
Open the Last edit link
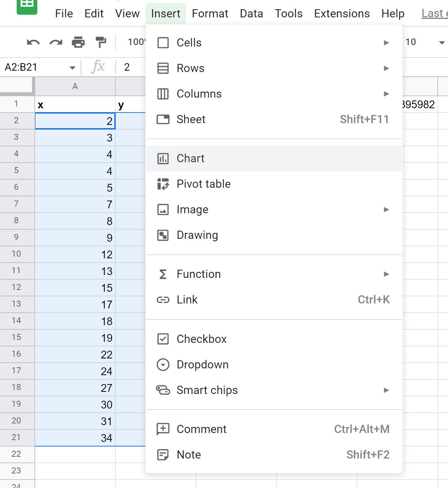click(x=435, y=13)
